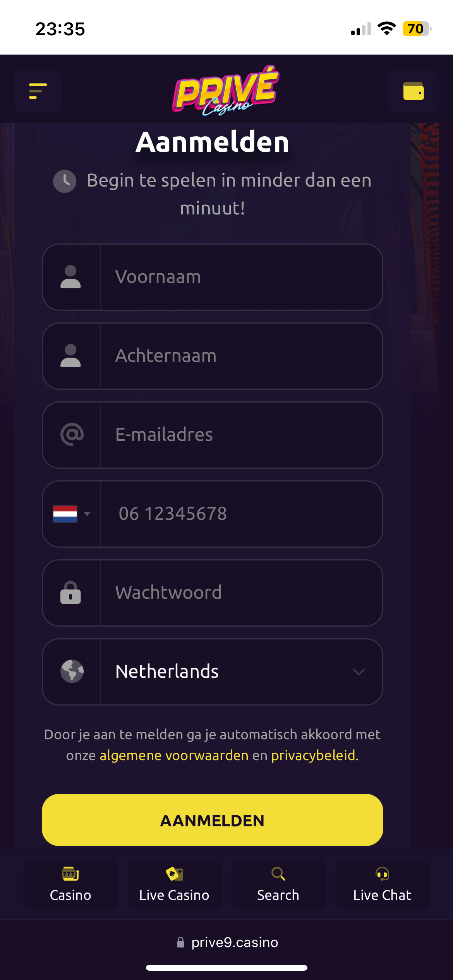The height and width of the screenshot is (980, 453).
Task: Tap the globe icon beside Netherlands
Action: click(x=72, y=672)
